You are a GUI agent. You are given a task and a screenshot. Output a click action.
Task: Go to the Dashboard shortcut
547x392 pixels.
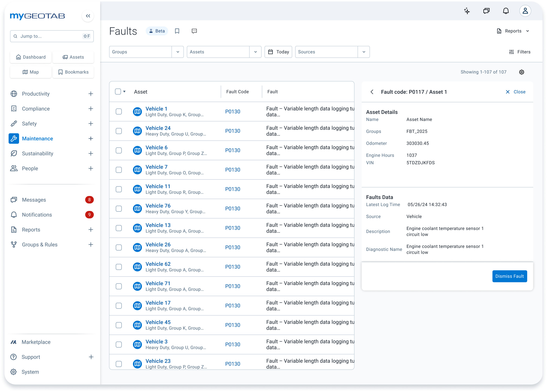point(31,57)
